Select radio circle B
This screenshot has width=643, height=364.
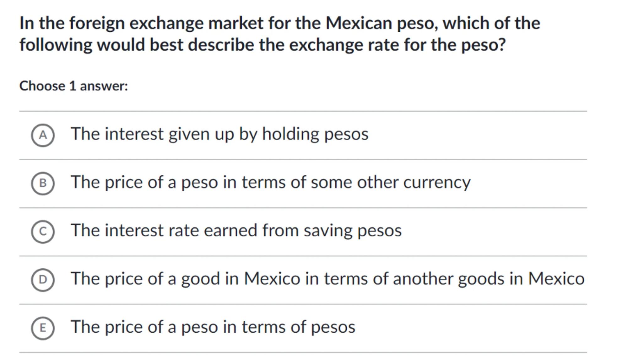click(x=43, y=184)
